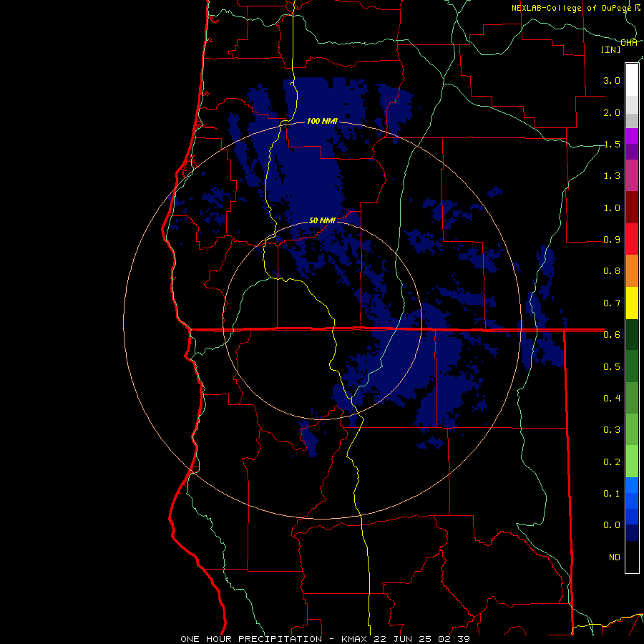The image size is (644, 644).
Task: Click the 0.3 legend value
Action: (612, 430)
